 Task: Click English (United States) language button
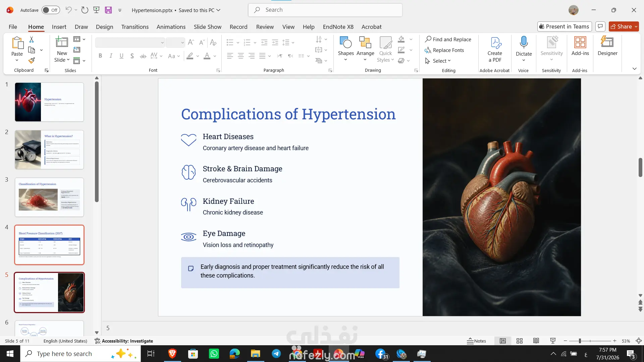65,341
